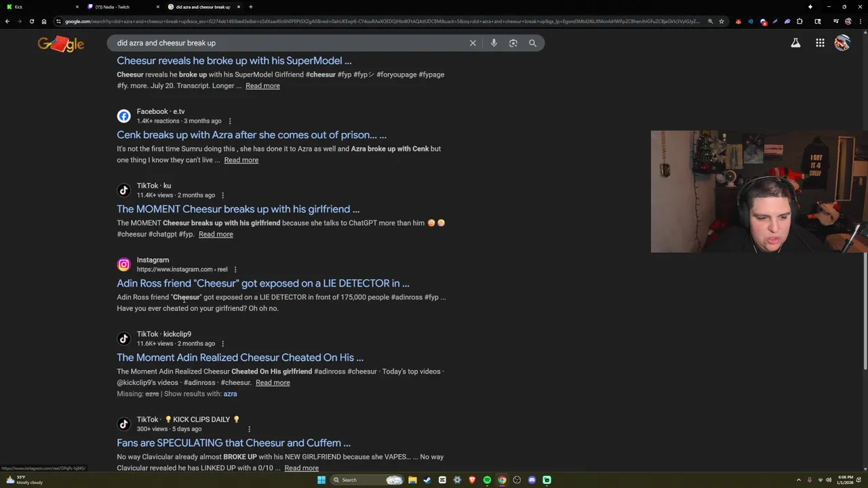
Task: Expand Read more on the kickclip9 snippet
Action: (x=273, y=382)
